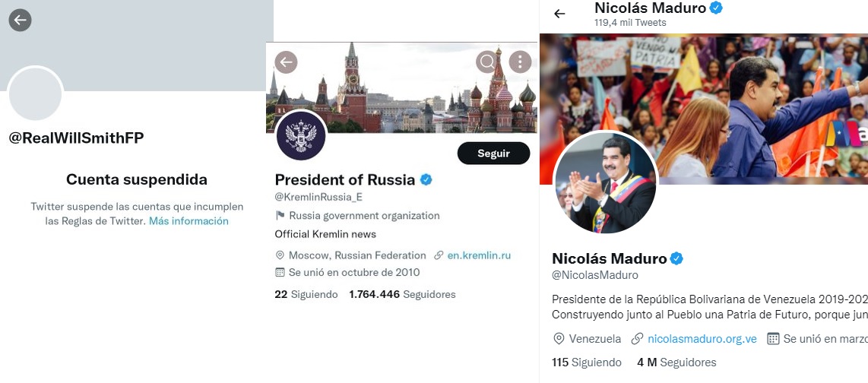
Task: Open the nicolasmaduro.org.ve link
Action: pos(702,339)
